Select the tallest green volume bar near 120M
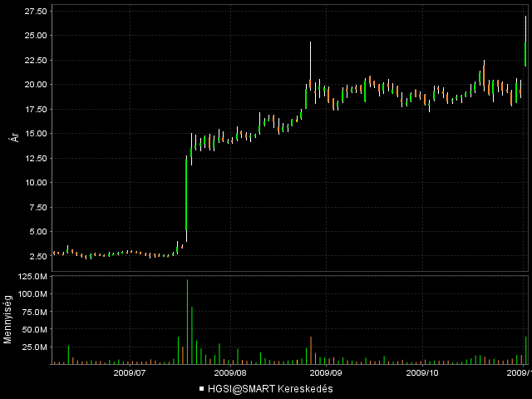This screenshot has height=399, width=532. 187,322
